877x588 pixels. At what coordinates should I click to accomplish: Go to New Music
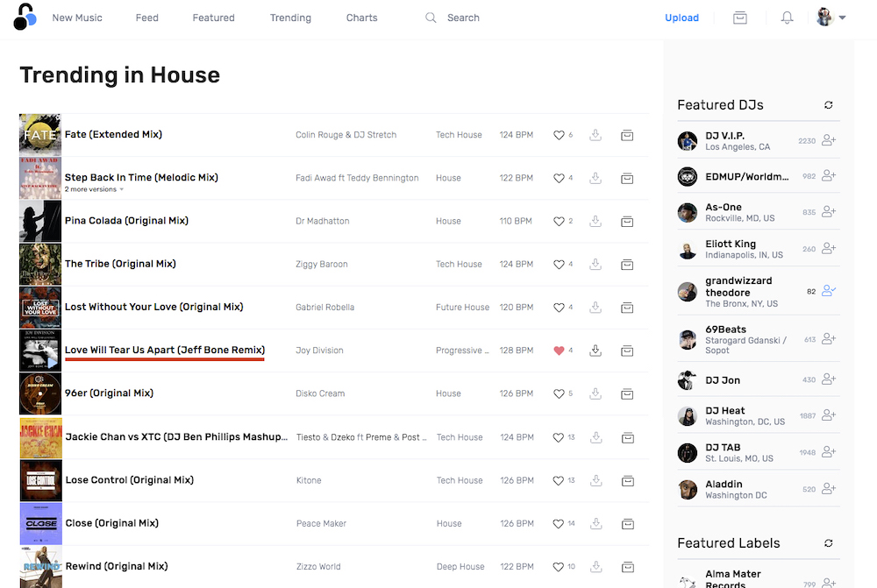tap(77, 18)
